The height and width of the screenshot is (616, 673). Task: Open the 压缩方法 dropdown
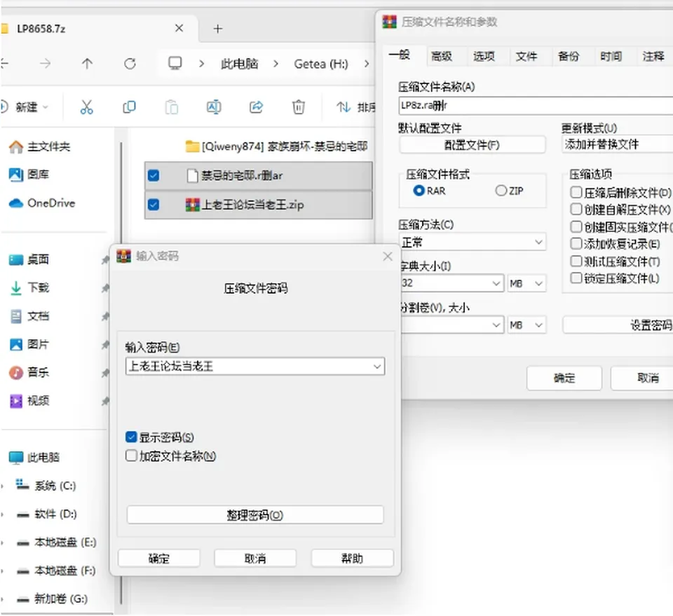tap(538, 242)
